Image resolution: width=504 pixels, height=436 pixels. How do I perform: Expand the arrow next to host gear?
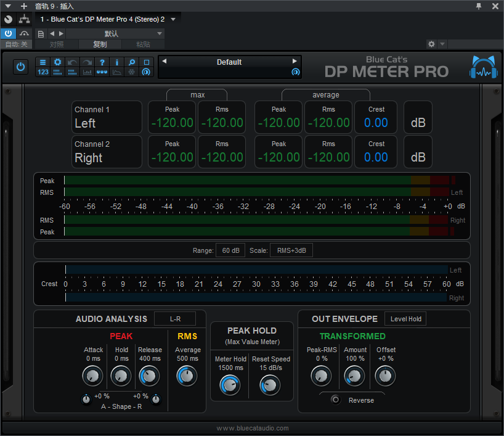(x=442, y=44)
